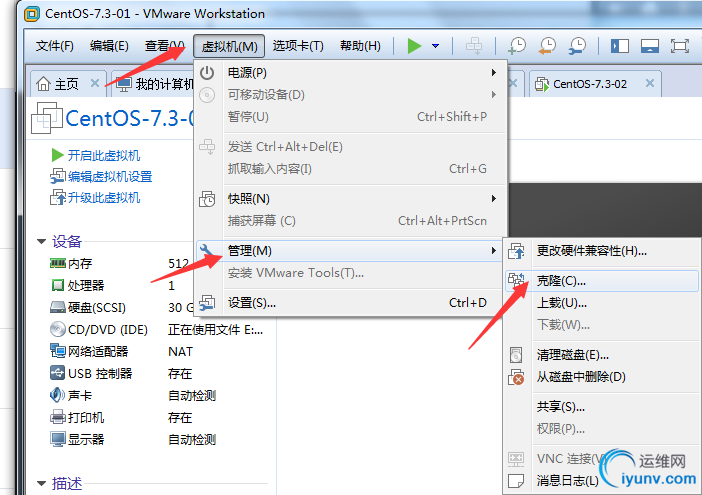Viewport: 702px width, 495px height.
Task: Select the 显示器 device row
Action: click(133, 440)
